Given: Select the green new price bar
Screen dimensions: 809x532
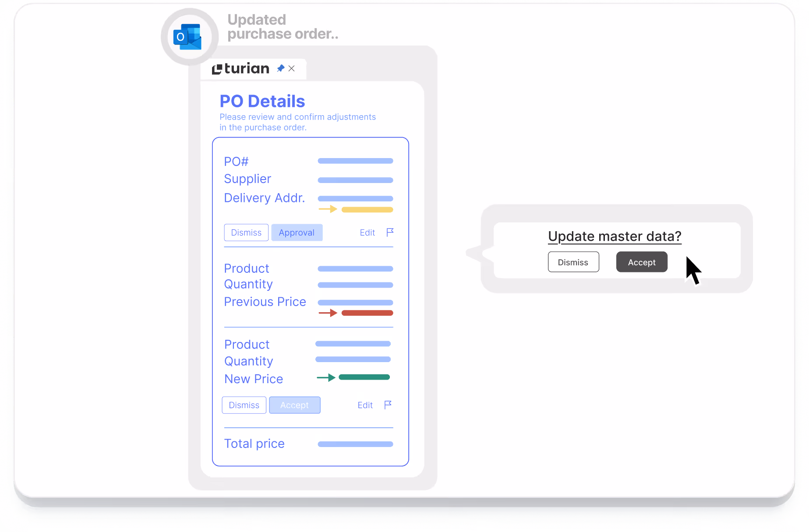Looking at the screenshot, I should click(x=364, y=377).
